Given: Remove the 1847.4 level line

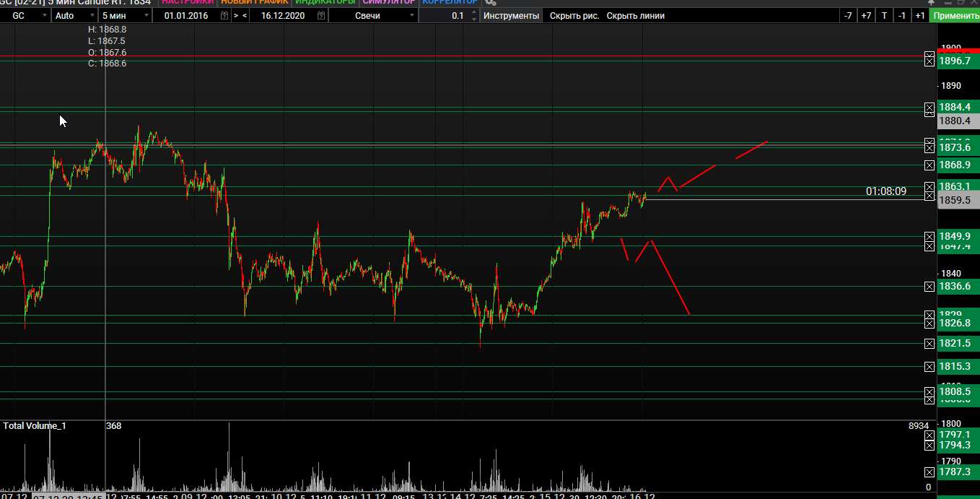Looking at the screenshot, I should click(x=929, y=246).
